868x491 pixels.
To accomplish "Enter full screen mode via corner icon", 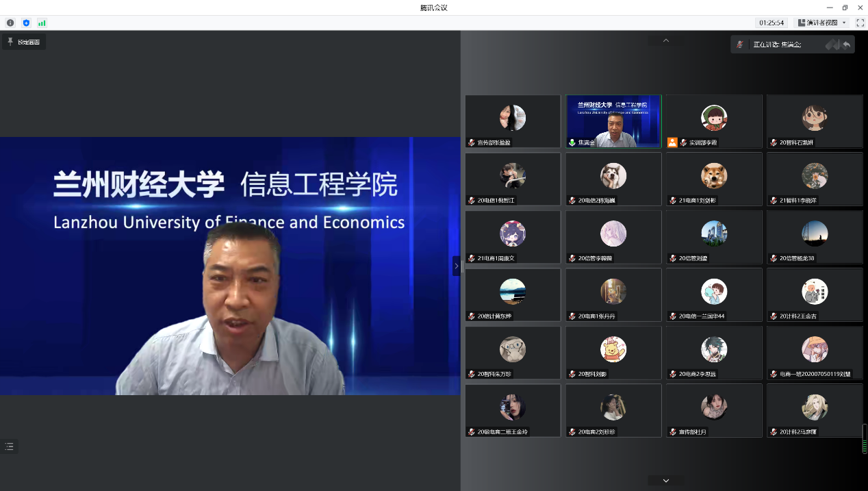I will click(860, 23).
